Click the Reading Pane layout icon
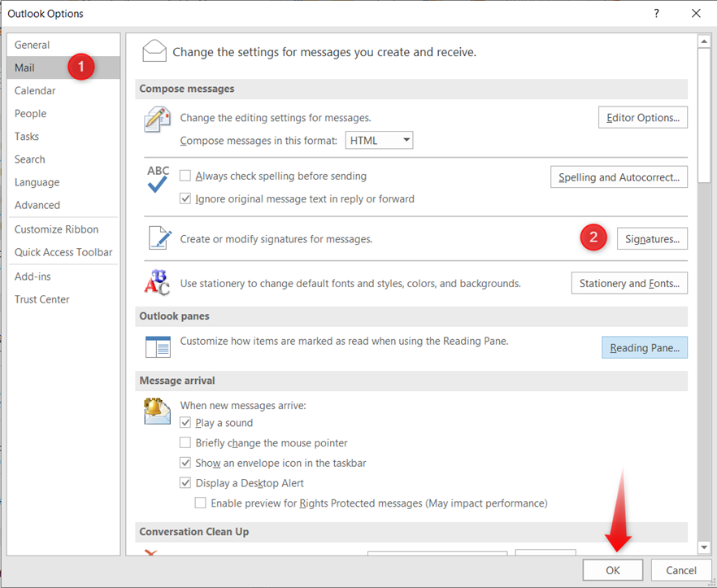The width and height of the screenshot is (717, 588). coord(158,346)
